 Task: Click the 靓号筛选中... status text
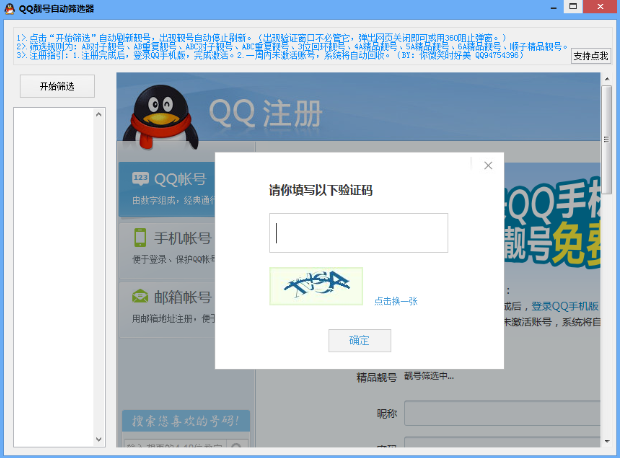tap(429, 376)
